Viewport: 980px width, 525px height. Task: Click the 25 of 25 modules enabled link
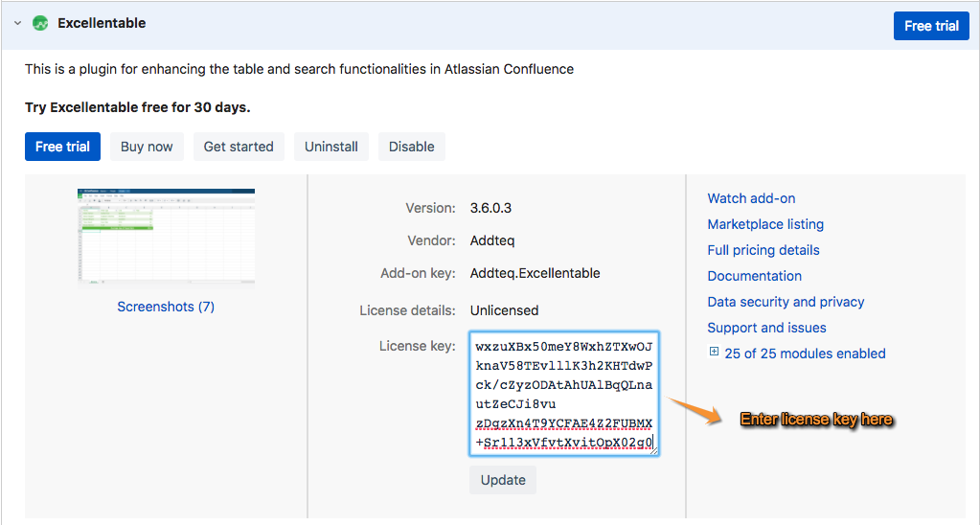805,354
